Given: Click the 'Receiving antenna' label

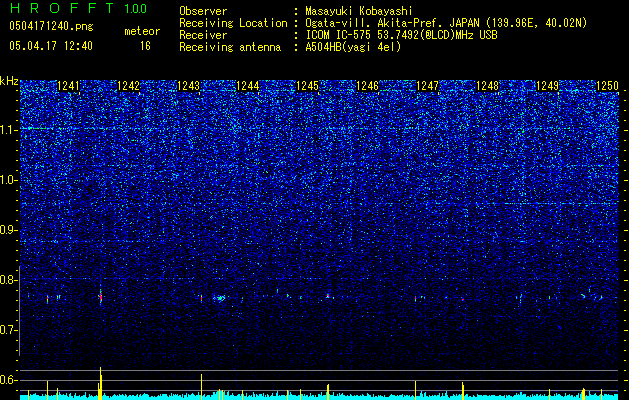Looking at the screenshot, I should 230,47.
